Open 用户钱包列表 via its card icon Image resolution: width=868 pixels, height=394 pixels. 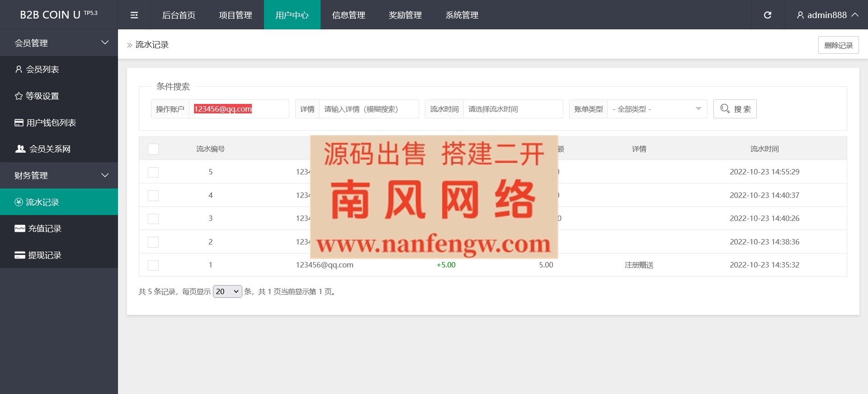19,122
